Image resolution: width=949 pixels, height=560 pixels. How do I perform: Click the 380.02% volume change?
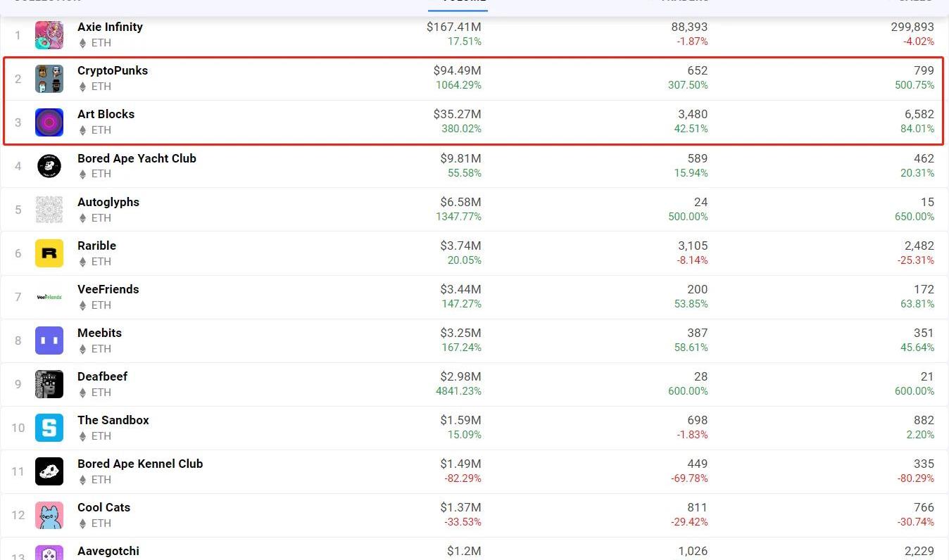[461, 129]
